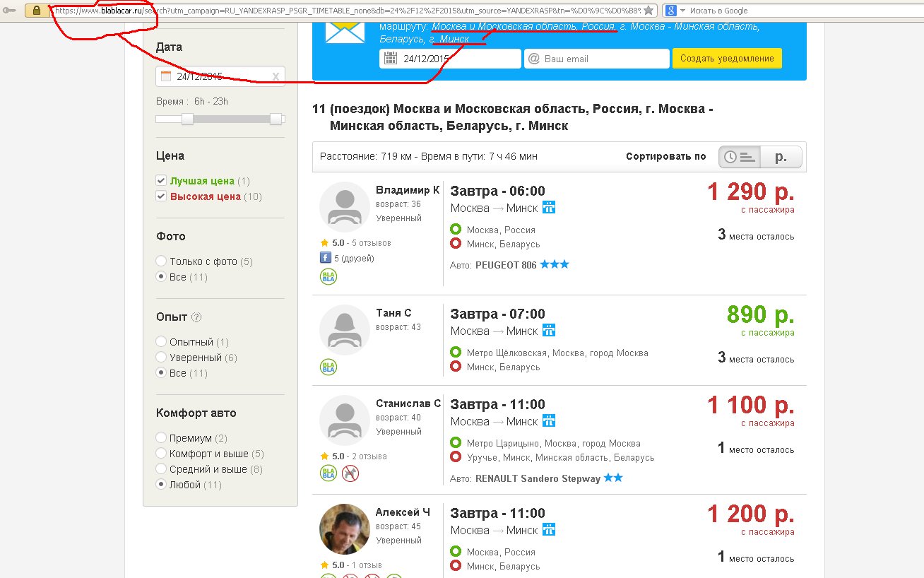Select Опытный experience radio button
Viewport: 924px width, 578px height.
click(x=161, y=342)
